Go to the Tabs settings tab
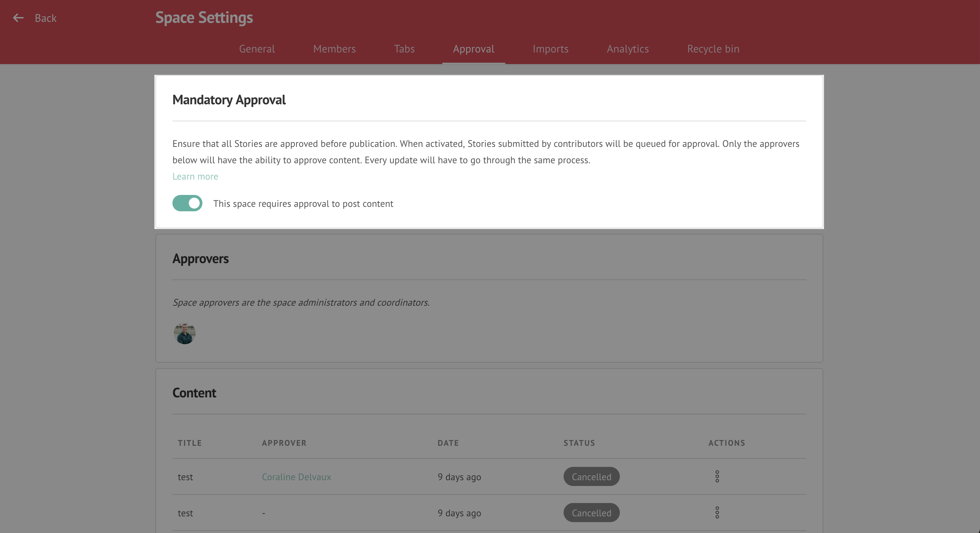Image resolution: width=980 pixels, height=533 pixels. (404, 49)
